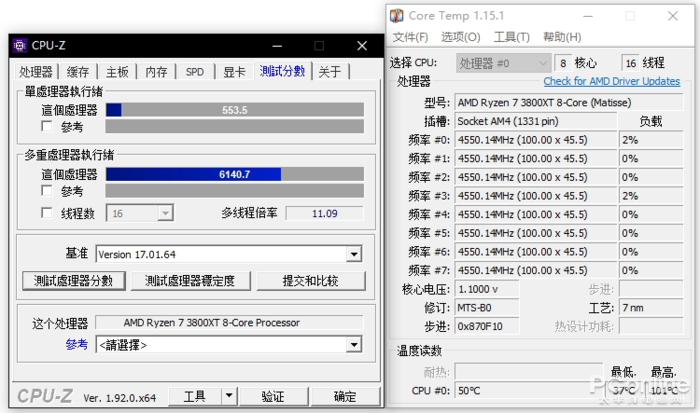The image size is (700, 413).
Task: Switch to the 缓存 tab
Action: click(78, 72)
